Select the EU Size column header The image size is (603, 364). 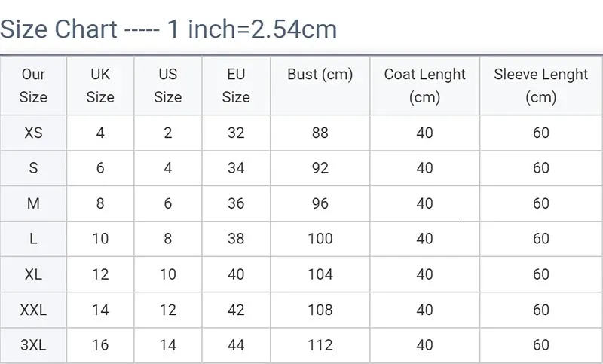point(236,85)
